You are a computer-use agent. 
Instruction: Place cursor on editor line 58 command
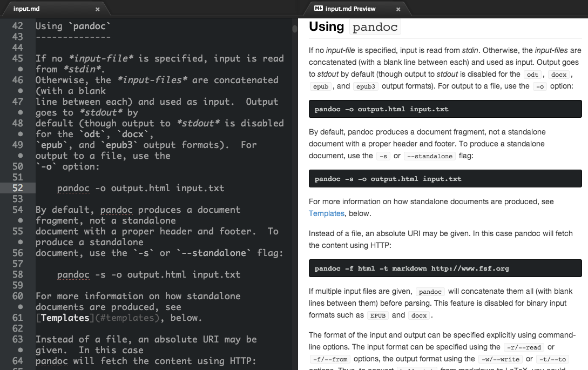coord(148,275)
